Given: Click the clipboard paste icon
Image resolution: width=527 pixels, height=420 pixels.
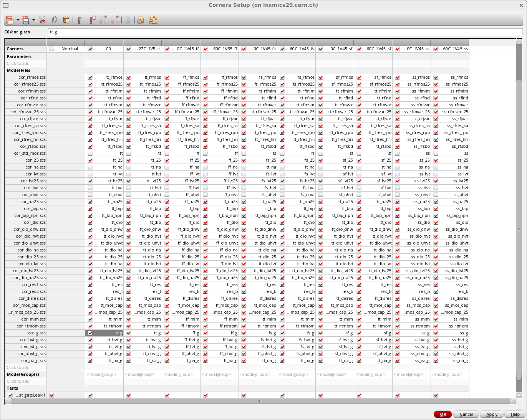Looking at the screenshot, I should pyautogui.click(x=66, y=20).
